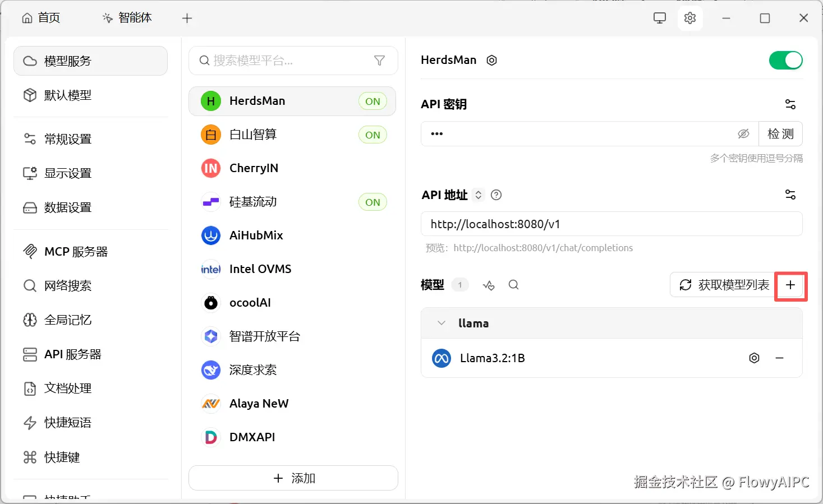Image resolution: width=823 pixels, height=504 pixels.
Task: Open 数据设置 settings section
Action: click(90, 207)
